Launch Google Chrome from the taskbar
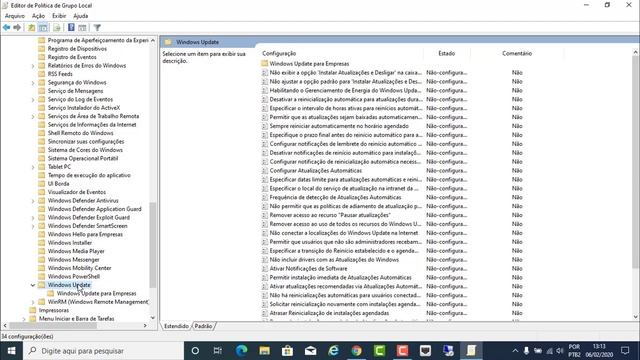Screen dimensions: 640x360 pos(356,351)
